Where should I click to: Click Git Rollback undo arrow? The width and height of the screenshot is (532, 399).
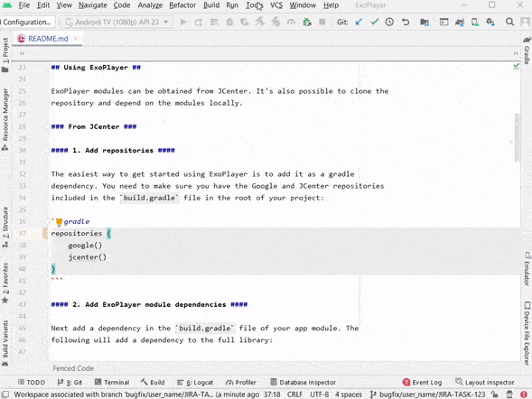(x=406, y=22)
